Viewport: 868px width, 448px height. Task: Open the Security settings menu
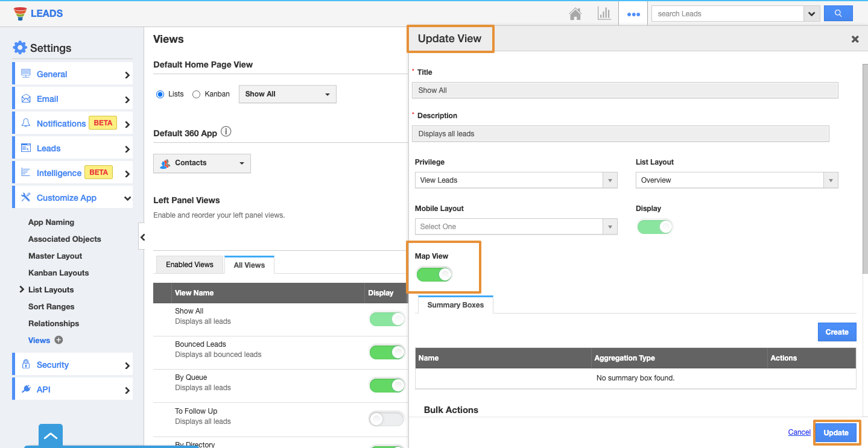(72, 365)
